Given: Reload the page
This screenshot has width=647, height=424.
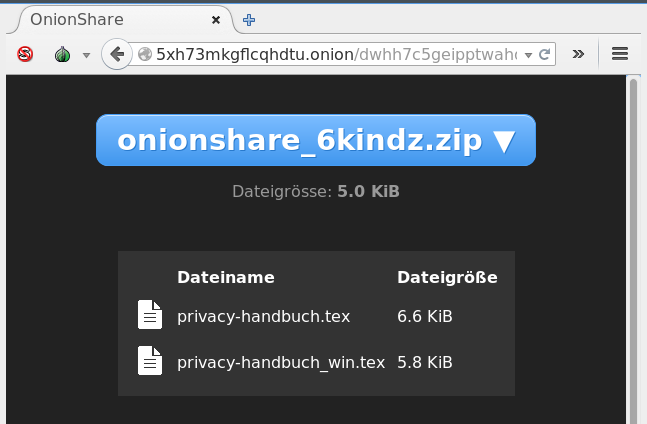Looking at the screenshot, I should coord(545,54).
